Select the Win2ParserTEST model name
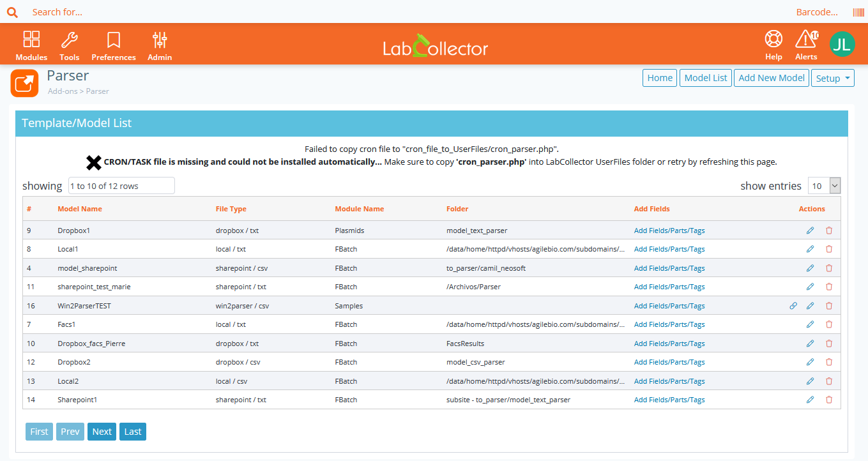Viewport: 868px width, 461px height. (84, 306)
